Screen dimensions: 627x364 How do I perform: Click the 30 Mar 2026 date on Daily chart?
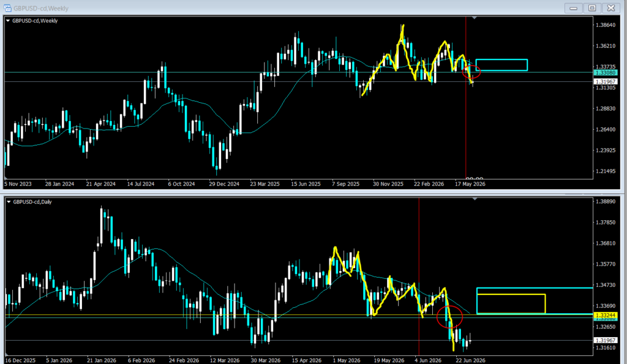click(266, 360)
